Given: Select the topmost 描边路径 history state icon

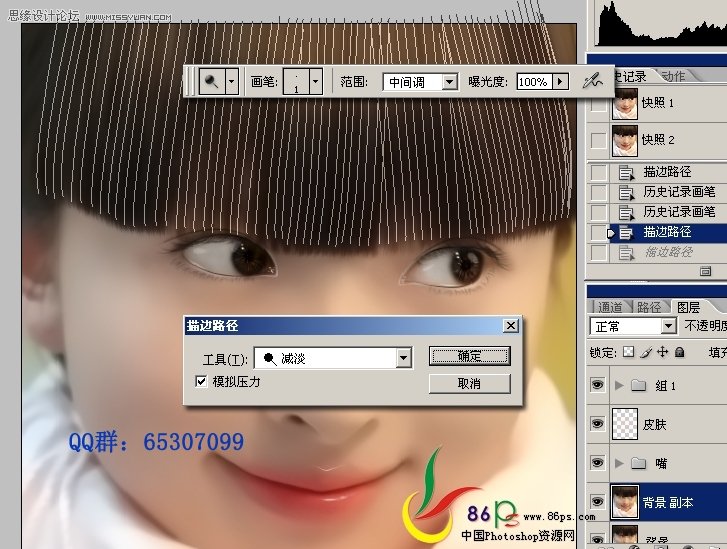Looking at the screenshot, I should pos(626,172).
